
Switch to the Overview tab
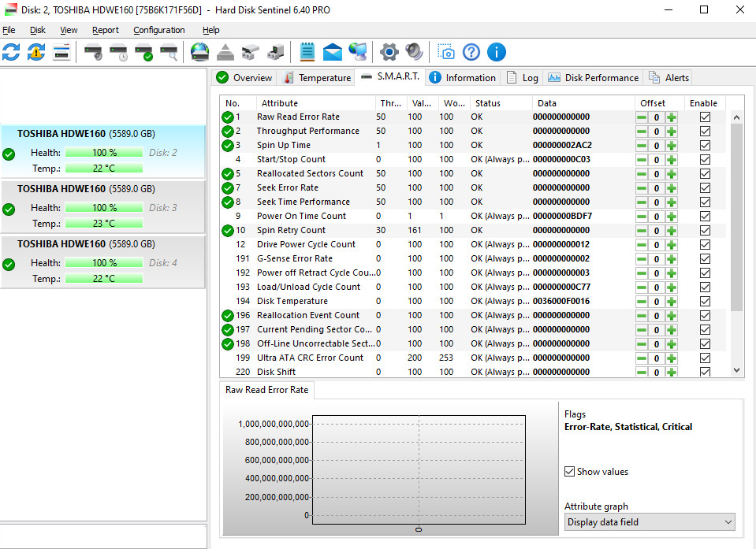click(x=244, y=77)
